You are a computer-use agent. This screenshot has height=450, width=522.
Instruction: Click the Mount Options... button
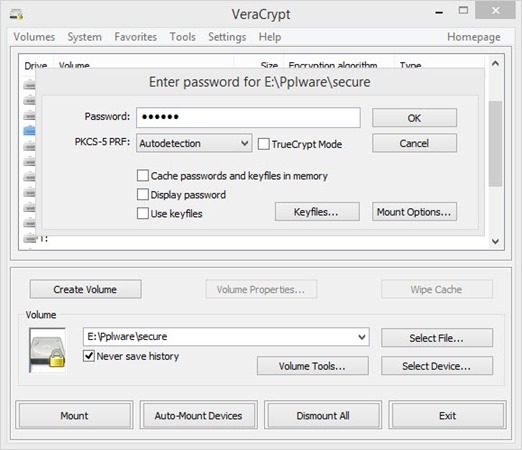click(x=414, y=212)
